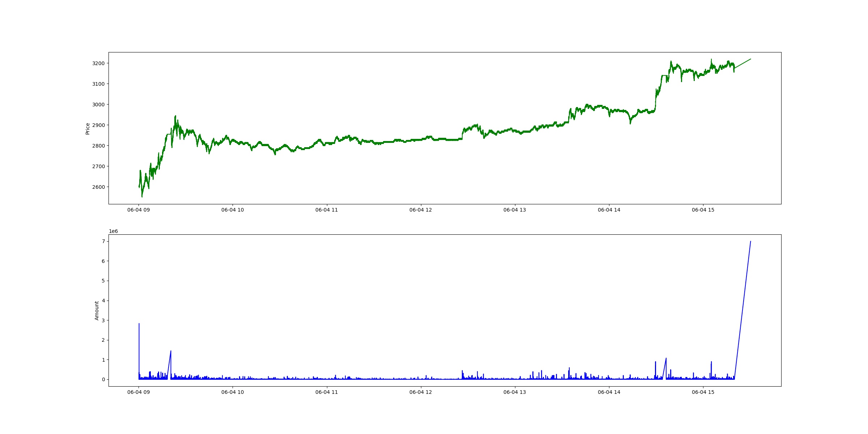Click the top of final blue amount spike
Viewport: 868px width, 434px height.
(750, 241)
